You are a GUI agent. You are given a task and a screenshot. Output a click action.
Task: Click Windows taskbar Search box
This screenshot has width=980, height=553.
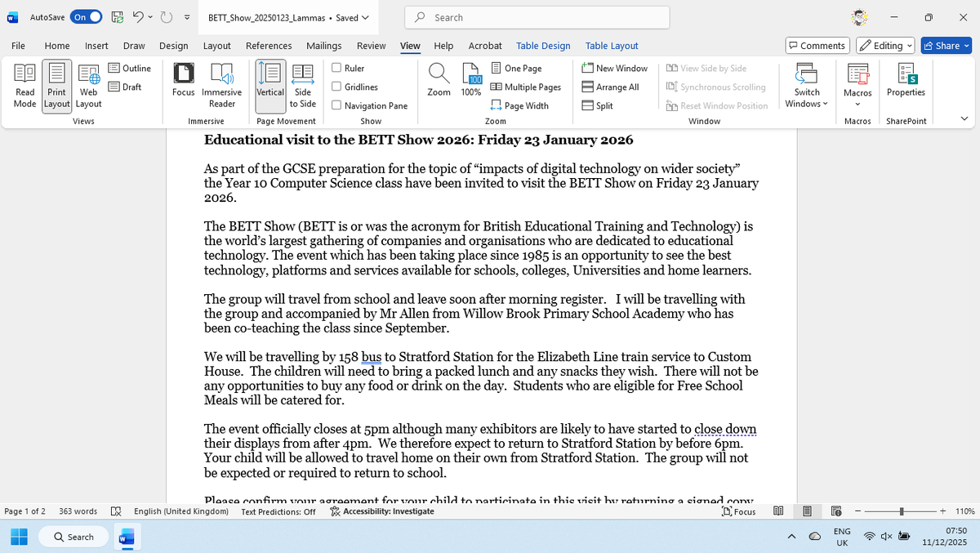click(73, 537)
